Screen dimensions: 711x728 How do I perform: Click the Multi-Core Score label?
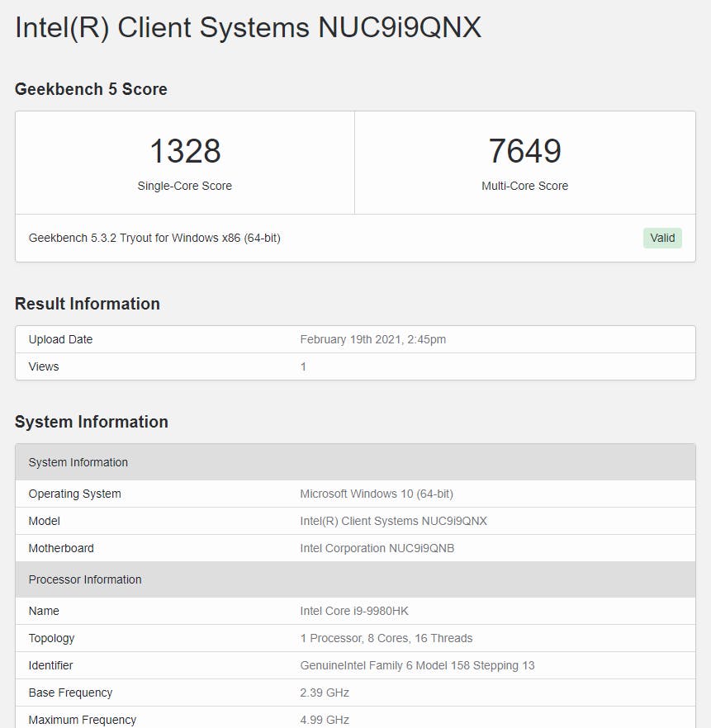coord(524,186)
